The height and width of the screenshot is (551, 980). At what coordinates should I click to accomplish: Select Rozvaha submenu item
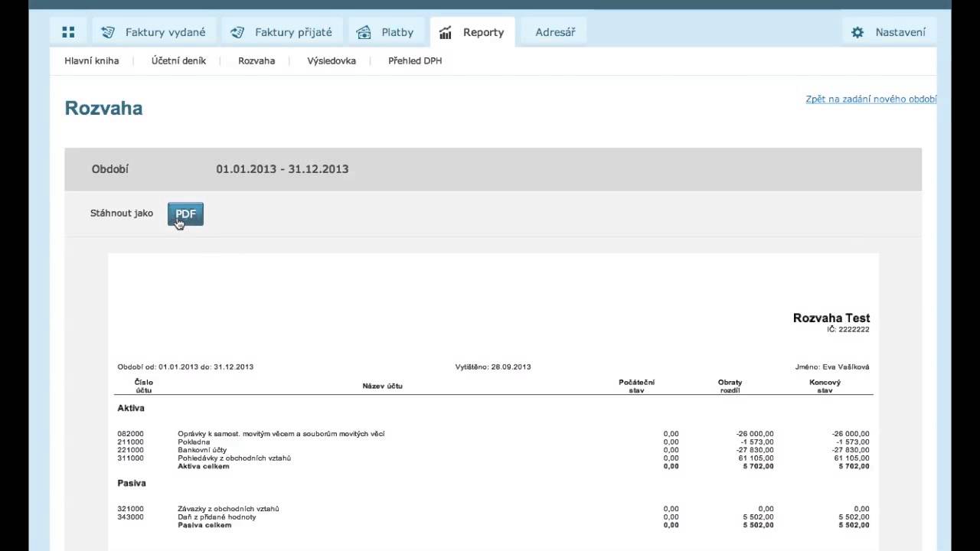[256, 60]
